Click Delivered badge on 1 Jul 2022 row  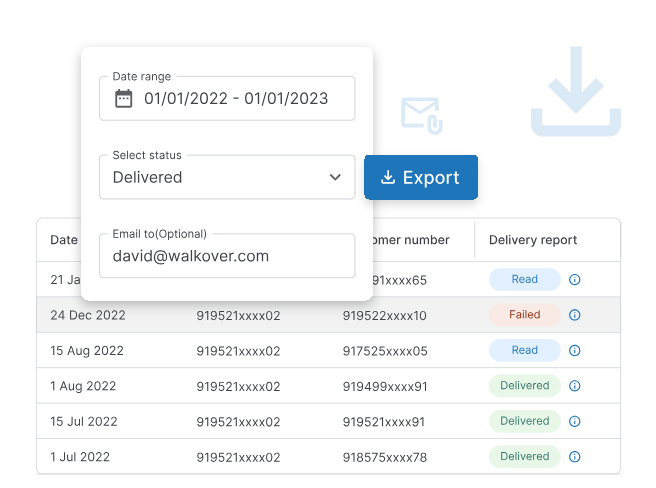pyautogui.click(x=524, y=457)
